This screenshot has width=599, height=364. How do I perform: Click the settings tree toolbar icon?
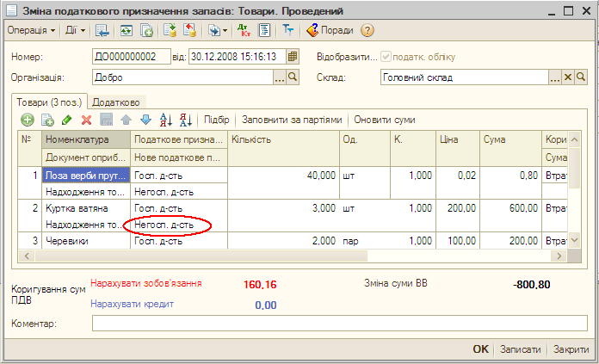287,30
